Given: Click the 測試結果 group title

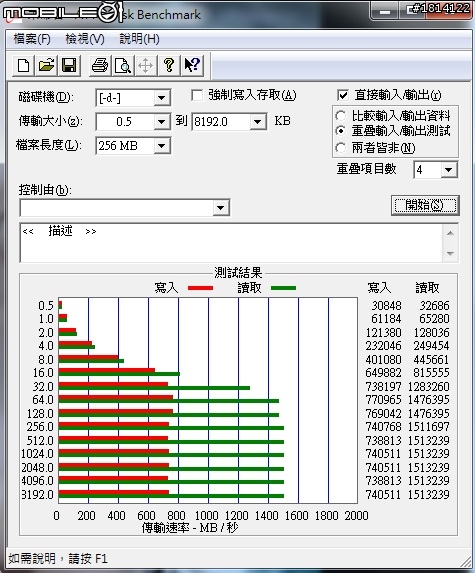Looking at the screenshot, I should 238,273.
